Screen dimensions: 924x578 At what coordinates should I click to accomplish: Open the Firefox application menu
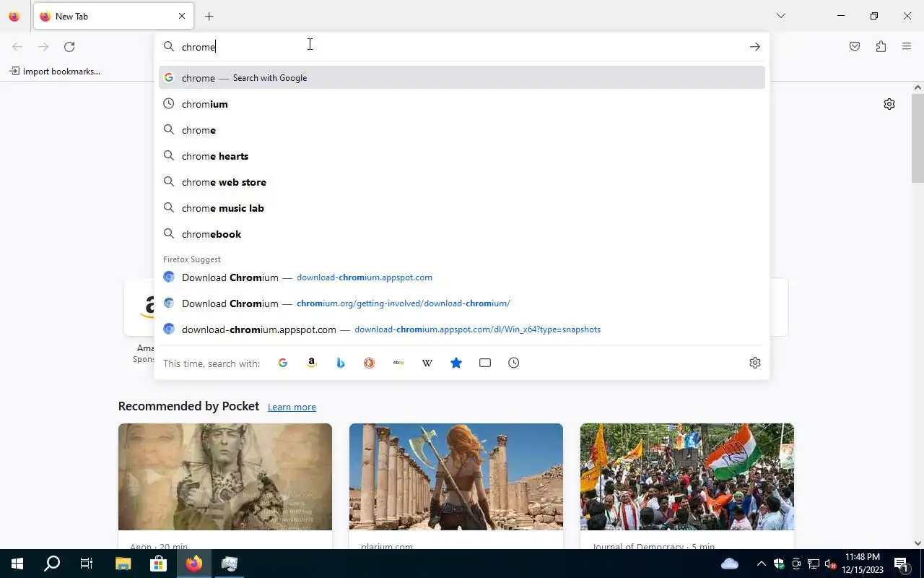907,46
